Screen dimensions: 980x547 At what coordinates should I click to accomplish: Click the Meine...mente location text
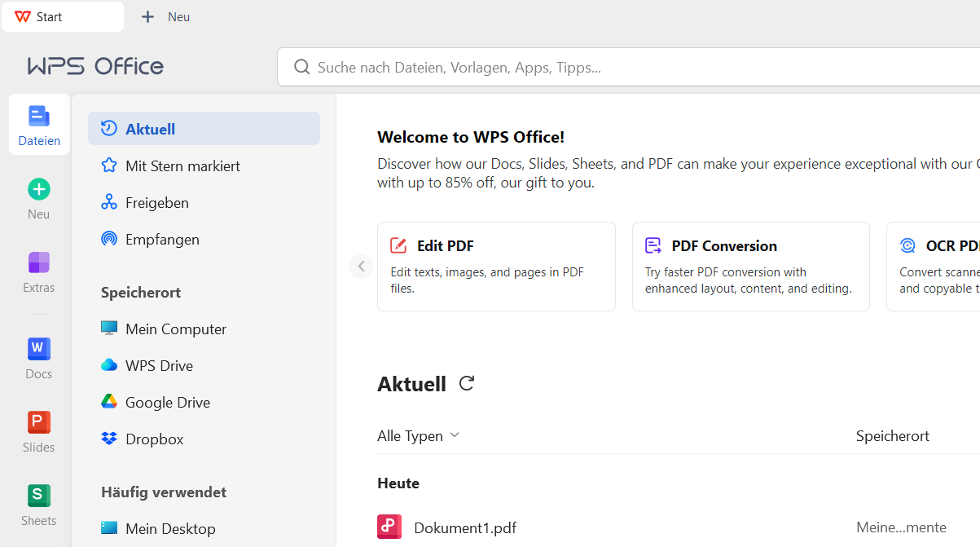click(x=901, y=527)
